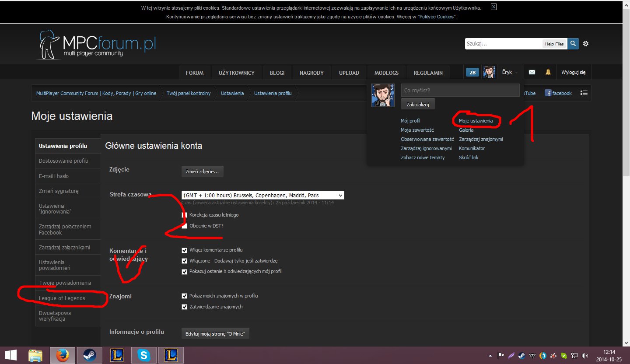Screen dimensions: 630x364
Task: Open File Explorer from the taskbar
Action: coord(36,355)
